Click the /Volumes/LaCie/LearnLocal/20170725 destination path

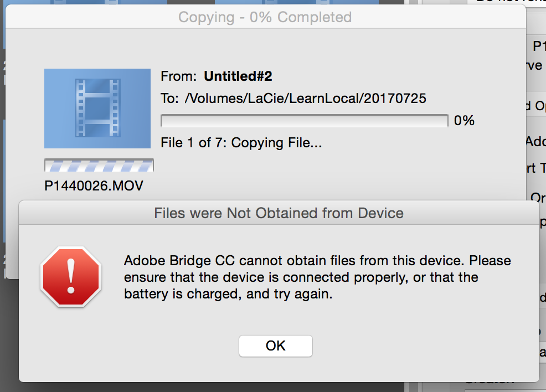(x=305, y=99)
